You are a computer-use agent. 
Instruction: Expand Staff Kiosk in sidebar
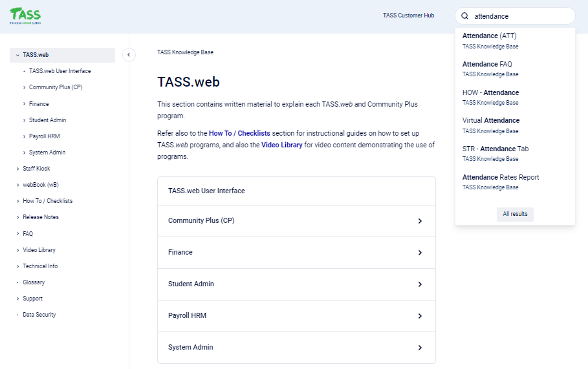17,169
